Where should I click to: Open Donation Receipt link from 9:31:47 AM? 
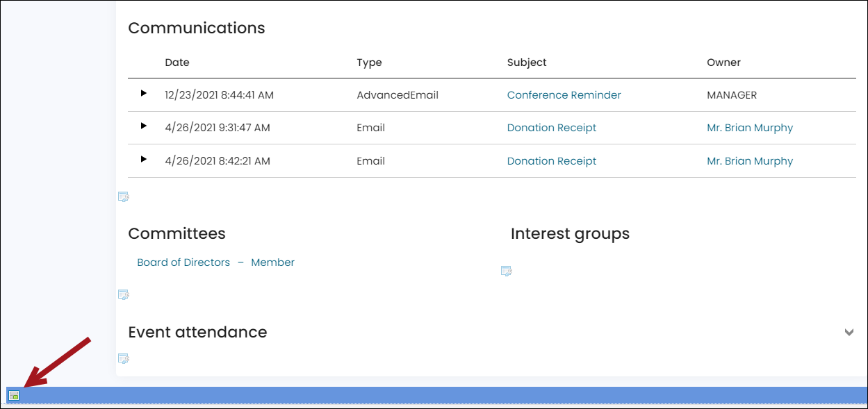point(551,128)
